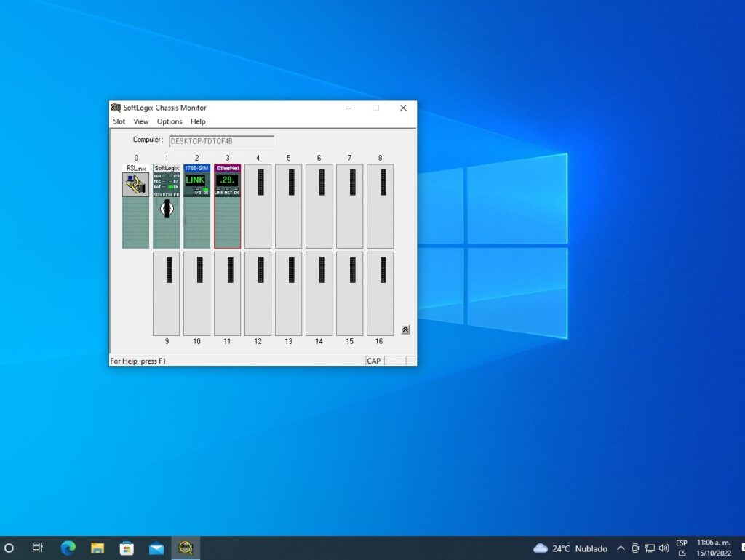Click the LINK display on the 1789-SIM module
Screen dimensions: 745x560
click(x=195, y=180)
